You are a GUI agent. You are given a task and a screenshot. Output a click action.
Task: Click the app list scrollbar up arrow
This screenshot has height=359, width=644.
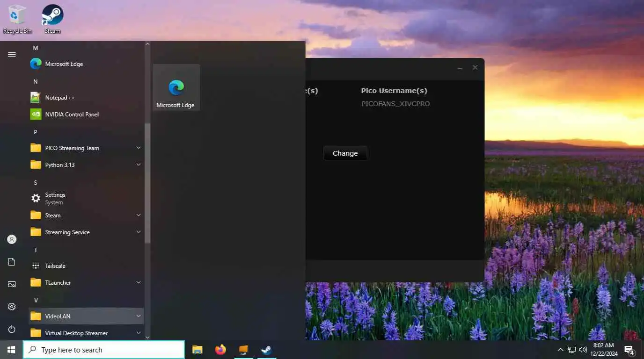147,44
